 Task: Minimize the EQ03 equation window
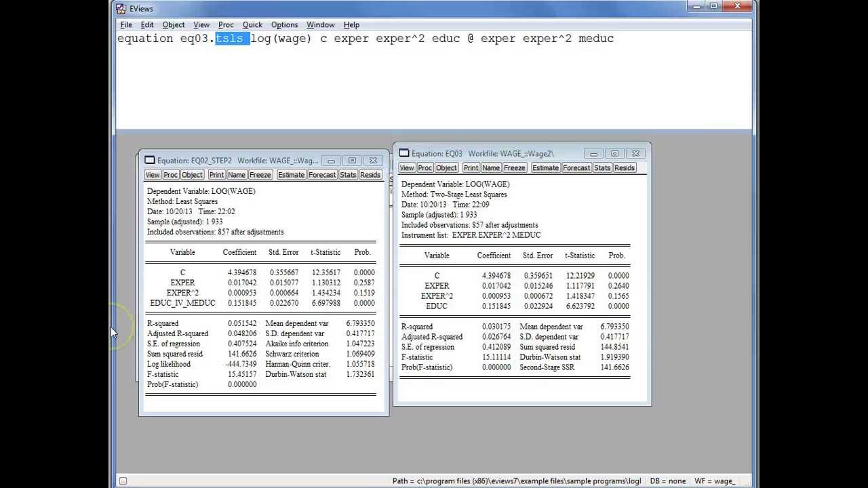pos(593,153)
